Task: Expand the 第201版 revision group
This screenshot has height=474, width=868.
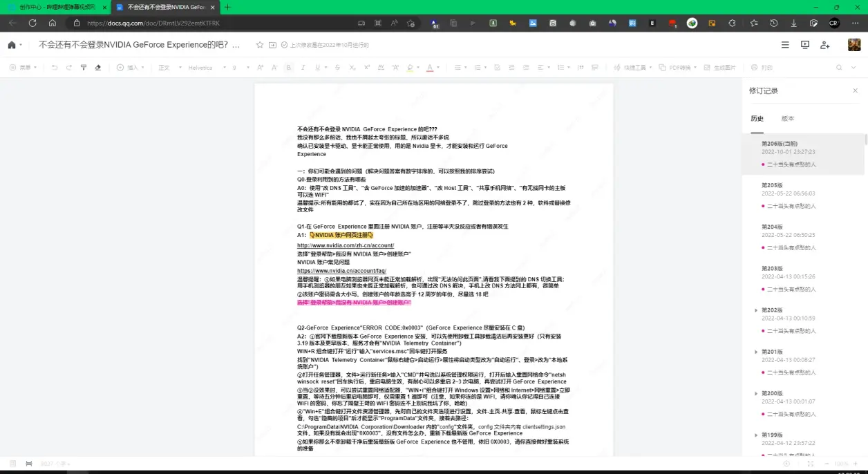Action: click(755, 352)
